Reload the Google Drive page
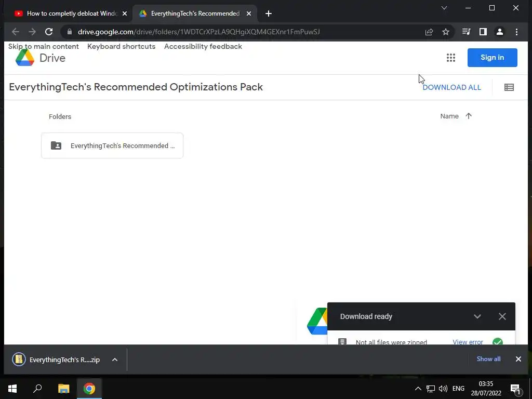 pos(49,32)
